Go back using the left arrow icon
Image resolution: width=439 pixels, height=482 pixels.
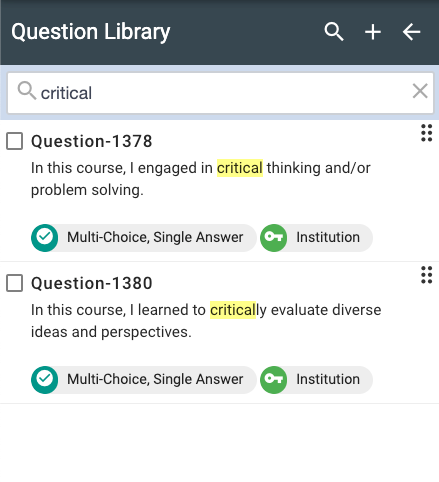[411, 32]
